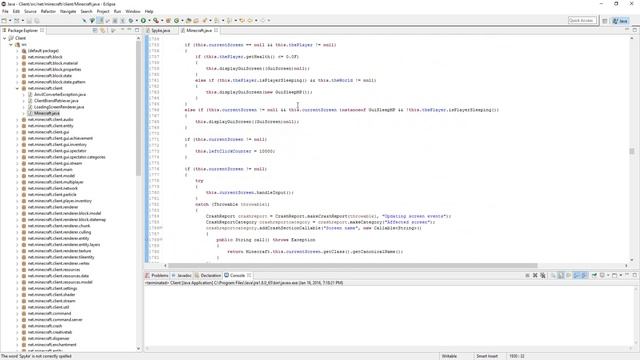Click the New file toolbar icon
The height and width of the screenshot is (360, 640).
tap(4, 20)
